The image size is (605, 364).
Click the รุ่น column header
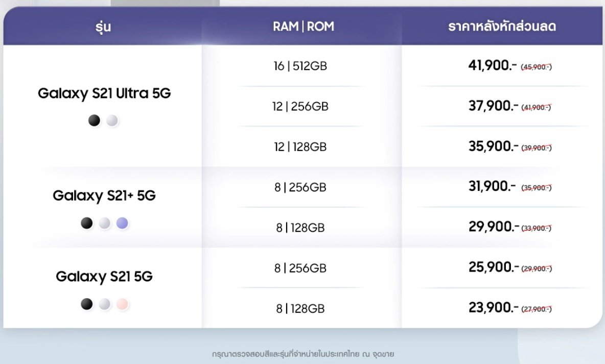tap(103, 27)
